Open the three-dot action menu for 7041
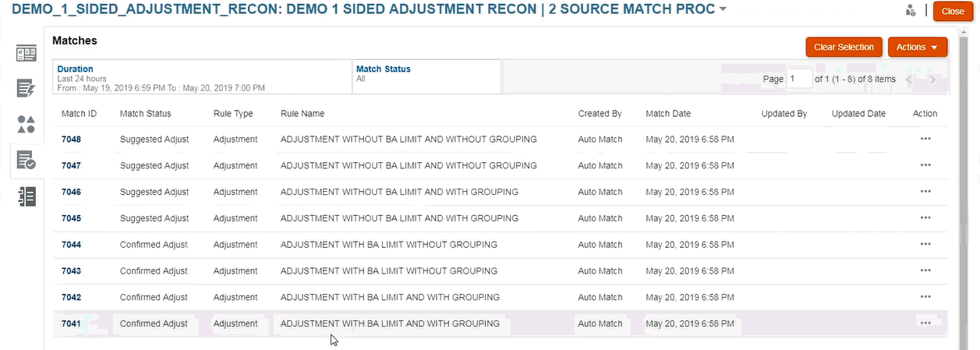The image size is (980, 350). tap(925, 323)
